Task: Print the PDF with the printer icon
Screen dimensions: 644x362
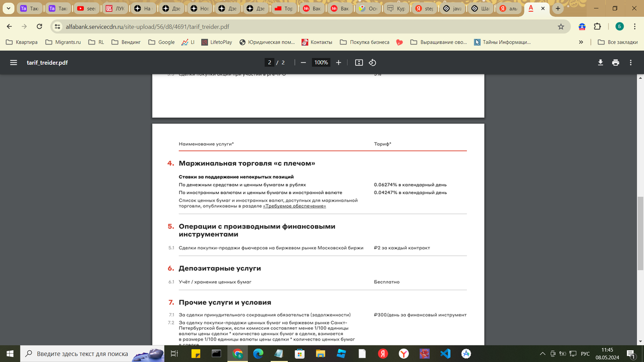Action: (616, 62)
